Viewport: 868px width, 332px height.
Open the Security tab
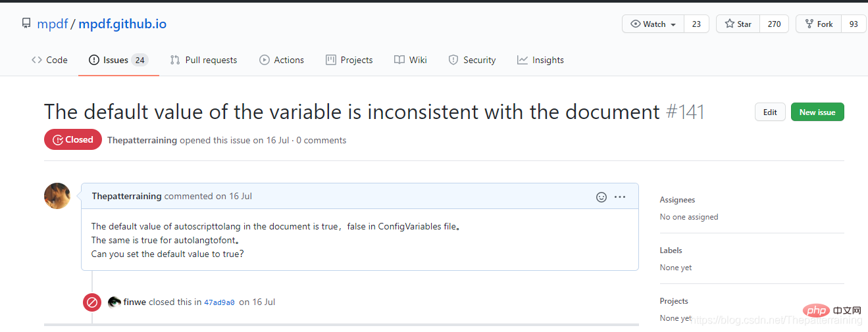coord(472,60)
